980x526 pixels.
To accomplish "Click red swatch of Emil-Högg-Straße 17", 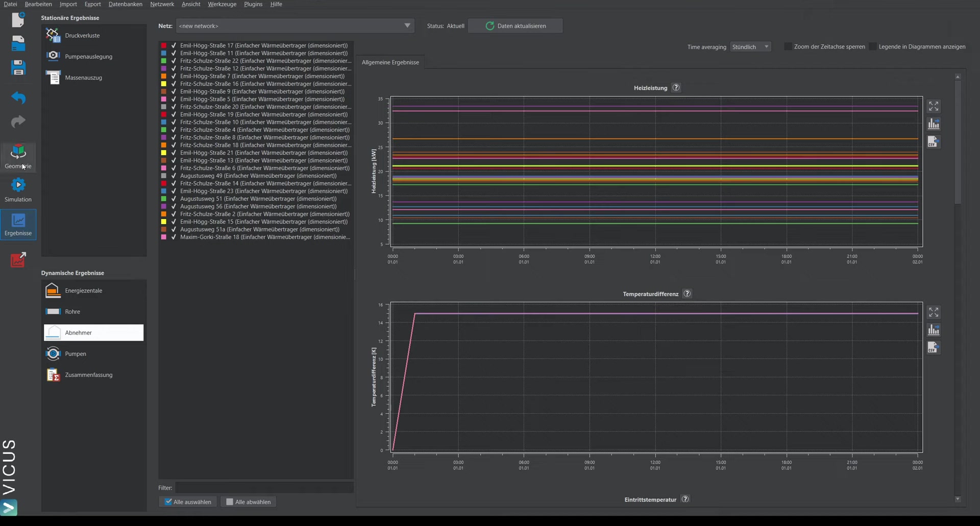I will (164, 45).
